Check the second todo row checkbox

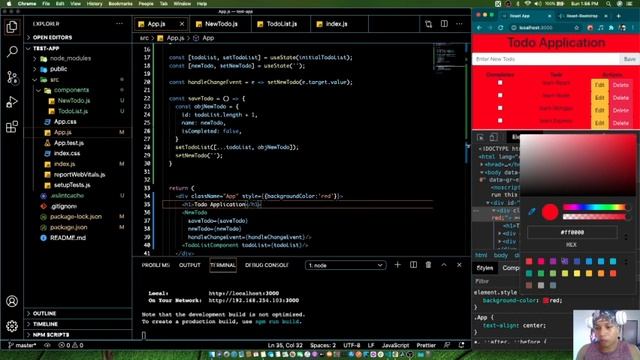pos(500,96)
